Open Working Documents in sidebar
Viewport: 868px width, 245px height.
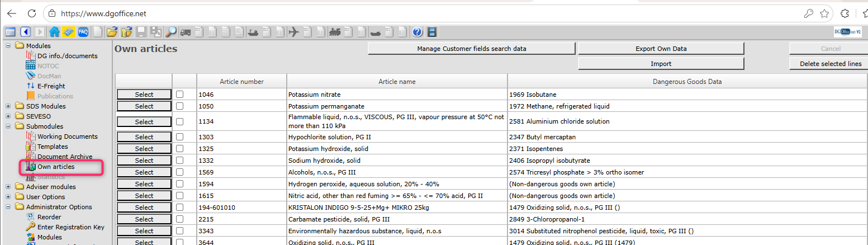pos(67,136)
